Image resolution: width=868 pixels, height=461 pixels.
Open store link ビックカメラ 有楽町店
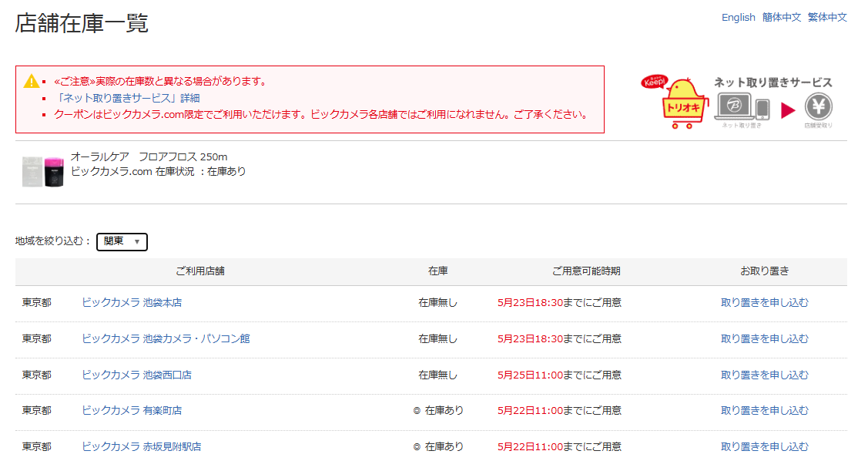click(132, 411)
